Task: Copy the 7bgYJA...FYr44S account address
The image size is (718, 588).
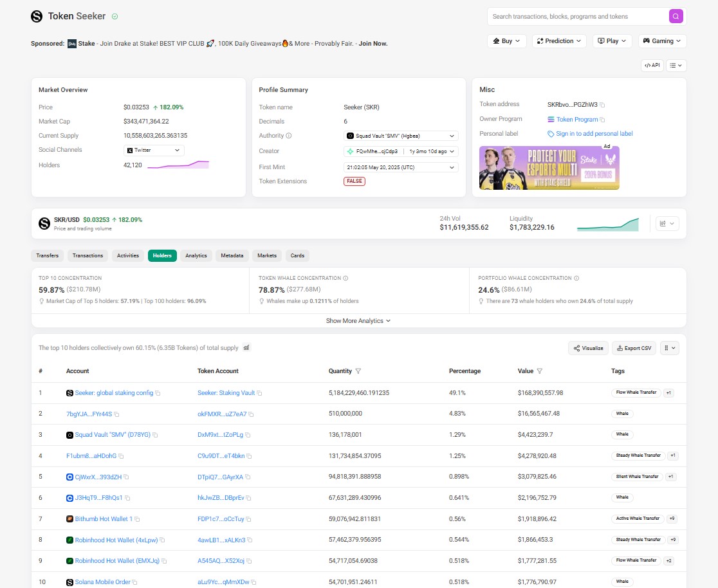Action: pyautogui.click(x=116, y=414)
